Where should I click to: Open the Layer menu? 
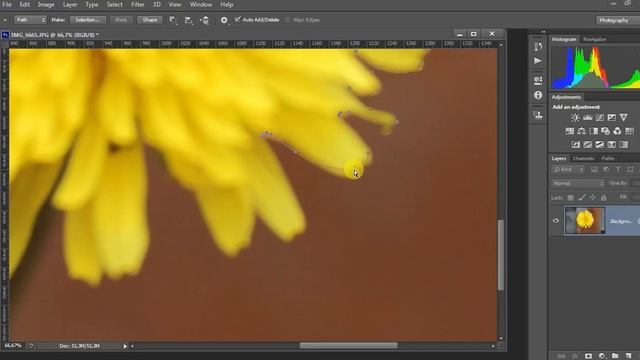[x=70, y=5]
